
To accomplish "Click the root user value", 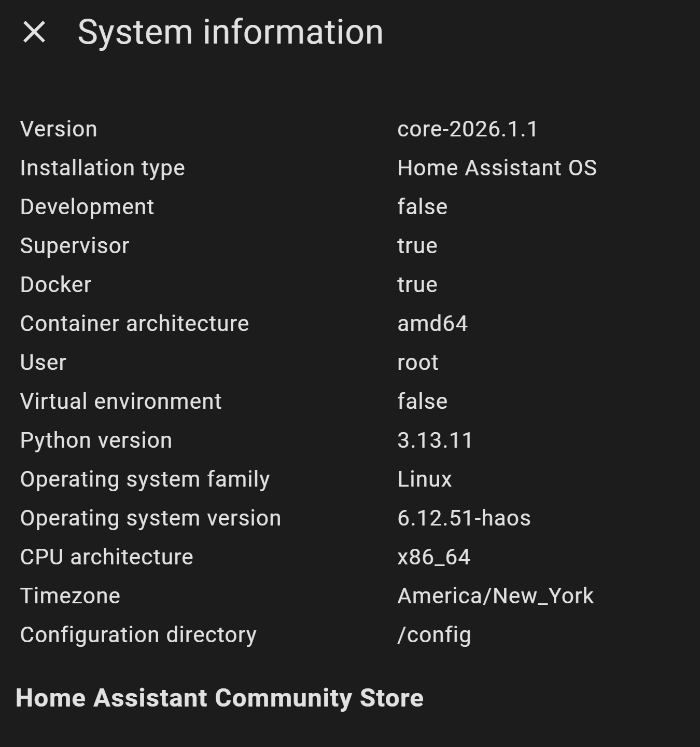I will tap(417, 363).
